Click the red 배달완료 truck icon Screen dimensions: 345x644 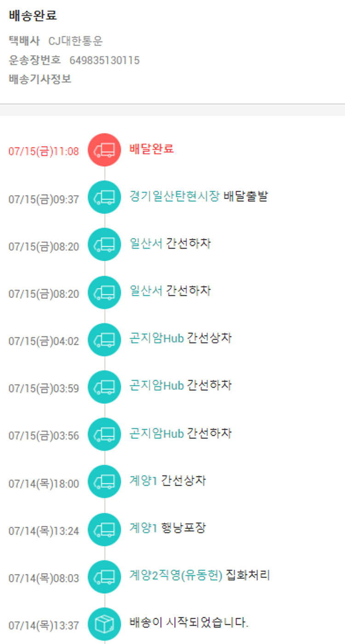coord(104,150)
